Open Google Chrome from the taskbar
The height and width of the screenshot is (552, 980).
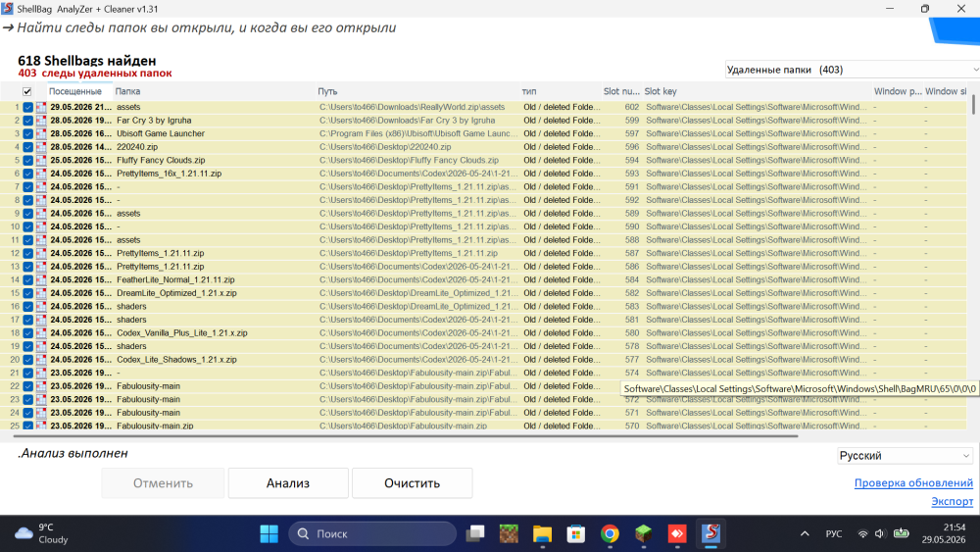pos(610,534)
